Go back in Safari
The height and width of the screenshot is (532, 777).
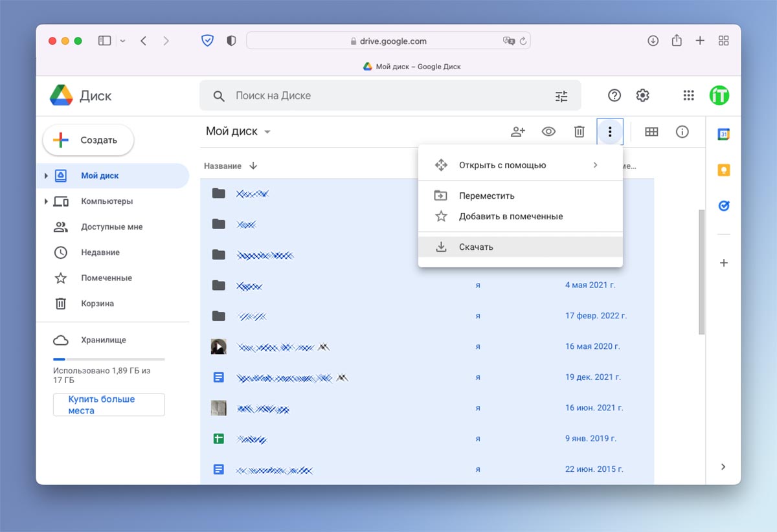pos(144,41)
